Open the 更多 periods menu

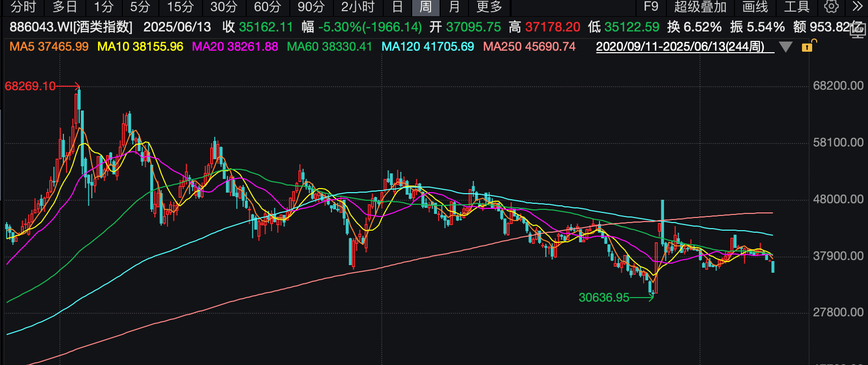(489, 7)
